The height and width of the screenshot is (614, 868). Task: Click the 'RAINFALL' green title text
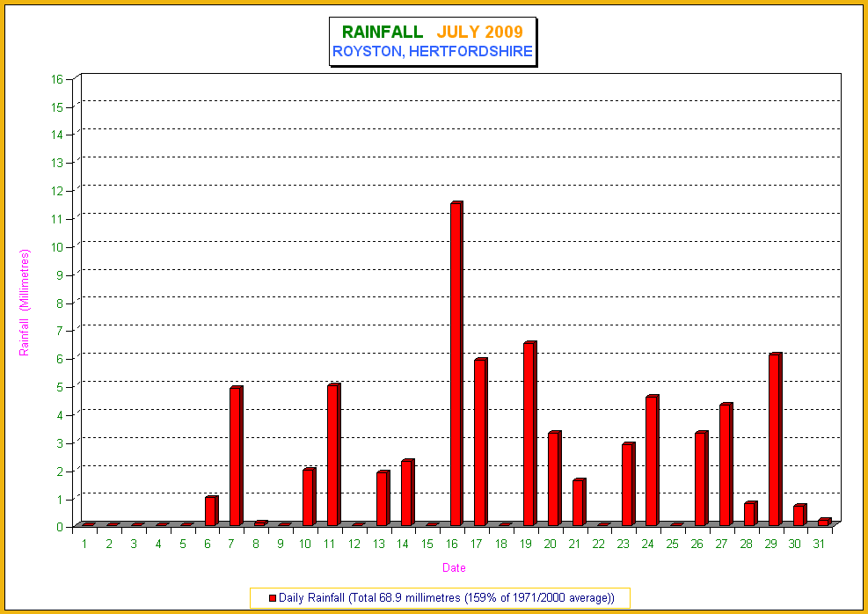point(383,33)
